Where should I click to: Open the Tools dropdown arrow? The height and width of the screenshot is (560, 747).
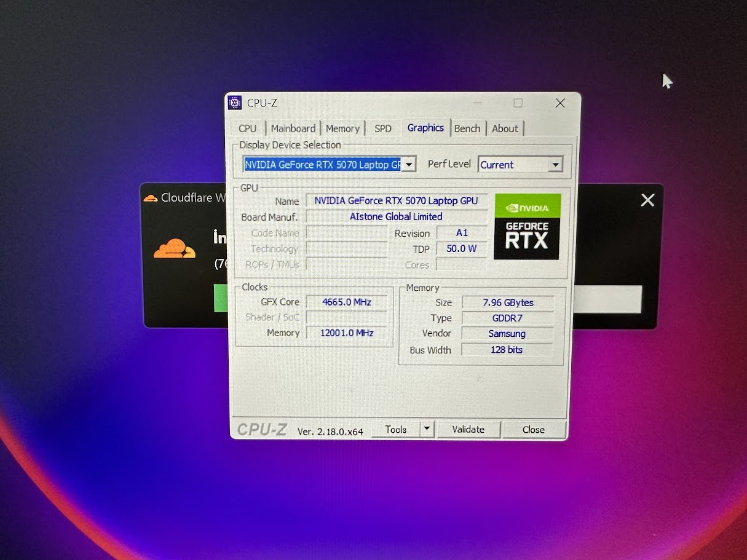pos(427,429)
